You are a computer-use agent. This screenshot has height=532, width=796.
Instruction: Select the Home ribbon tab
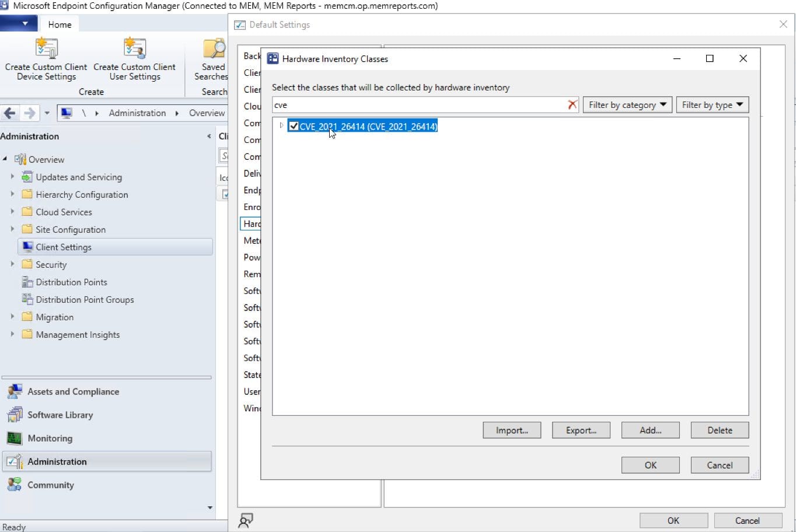tap(60, 24)
